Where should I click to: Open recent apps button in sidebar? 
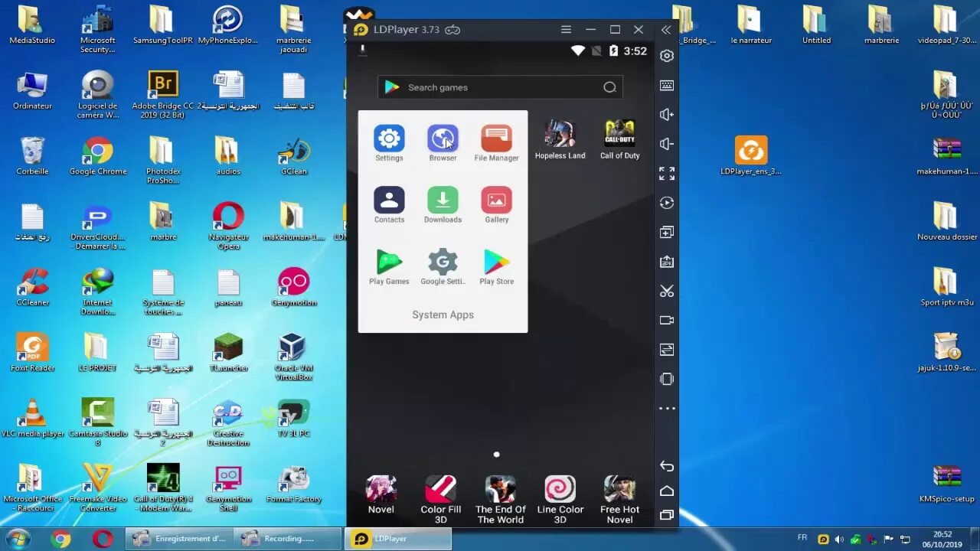point(667,514)
